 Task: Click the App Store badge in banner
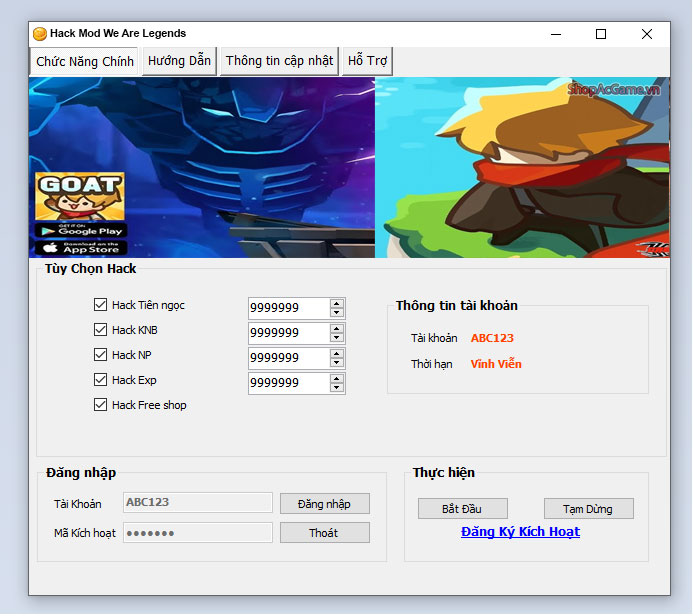(81, 248)
